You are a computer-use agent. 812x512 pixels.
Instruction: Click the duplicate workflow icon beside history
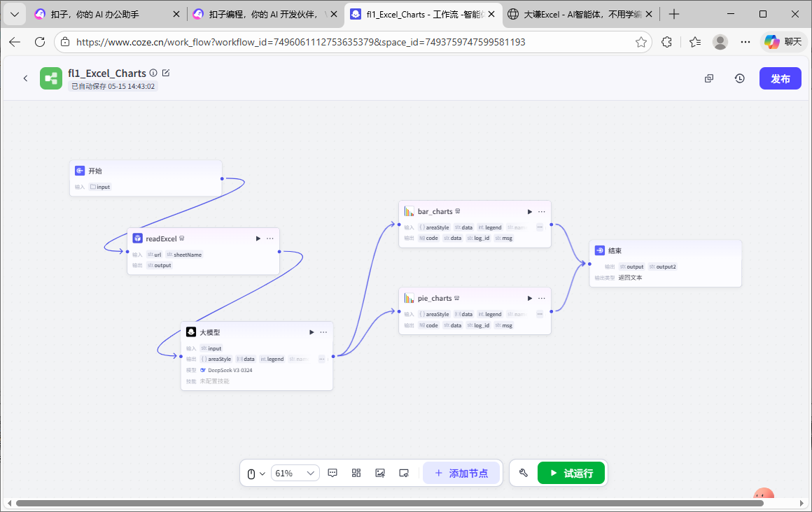[x=709, y=78]
